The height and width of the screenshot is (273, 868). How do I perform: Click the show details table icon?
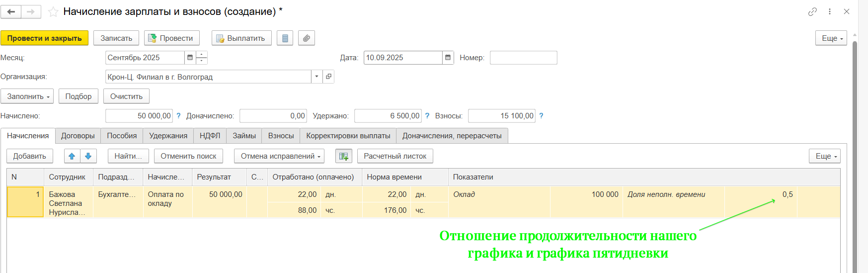pyautogui.click(x=343, y=156)
